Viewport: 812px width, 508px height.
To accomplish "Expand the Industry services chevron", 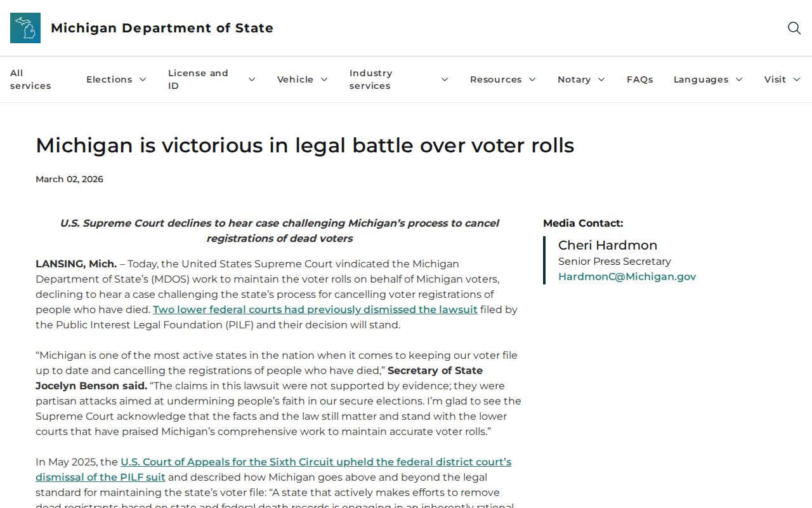I will pyautogui.click(x=445, y=79).
